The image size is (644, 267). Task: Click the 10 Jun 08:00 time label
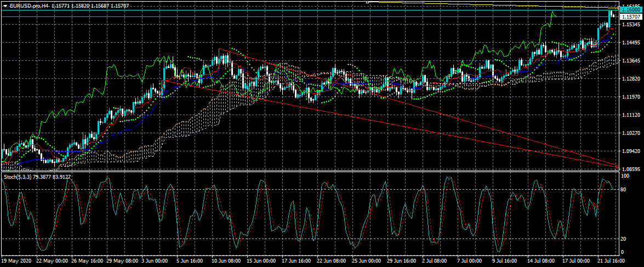[226, 262]
